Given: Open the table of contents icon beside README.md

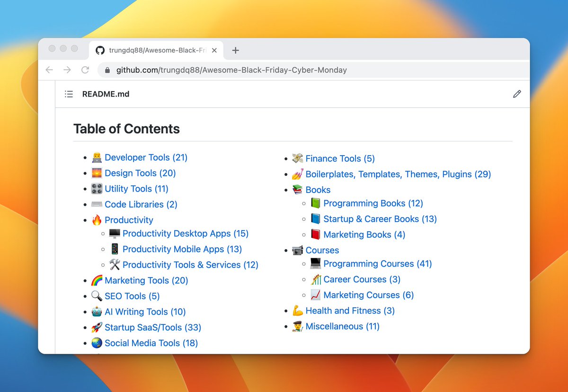Looking at the screenshot, I should (x=69, y=94).
